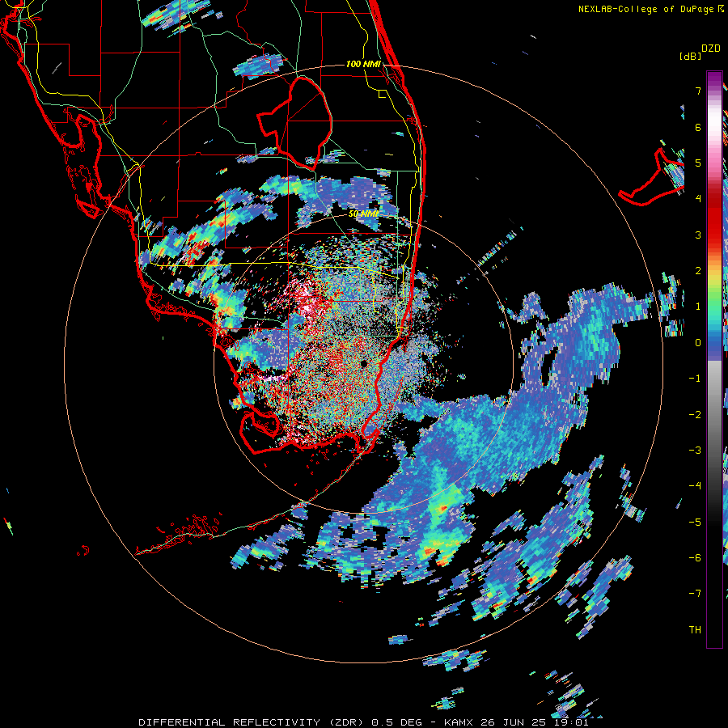This screenshot has width=728, height=728.
Task: Click the 4 value on the color scale
Action: [x=698, y=199]
